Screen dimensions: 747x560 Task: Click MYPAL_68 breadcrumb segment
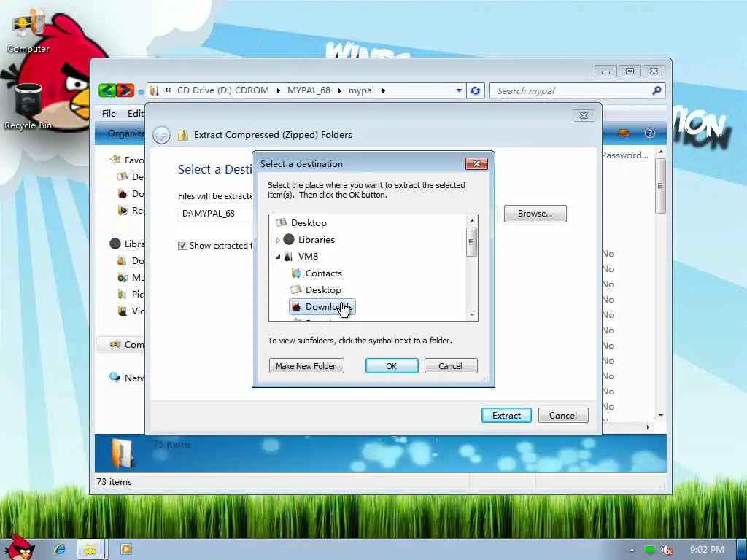(309, 90)
